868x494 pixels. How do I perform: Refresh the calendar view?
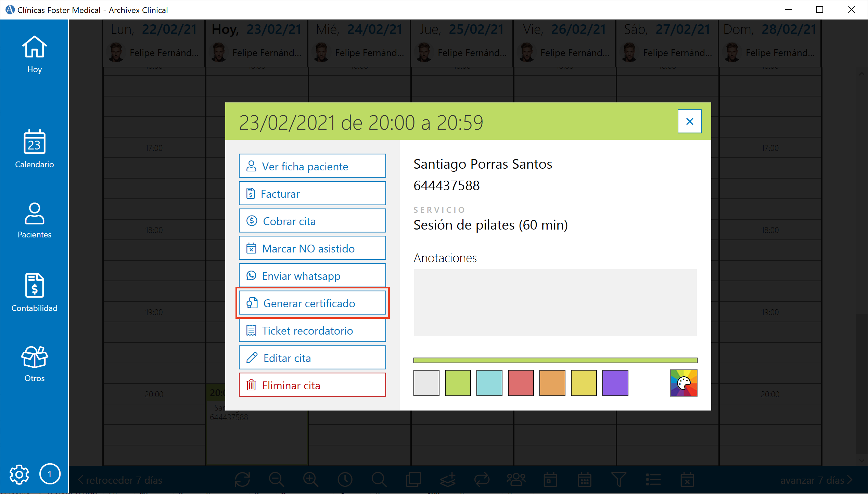[x=242, y=480]
